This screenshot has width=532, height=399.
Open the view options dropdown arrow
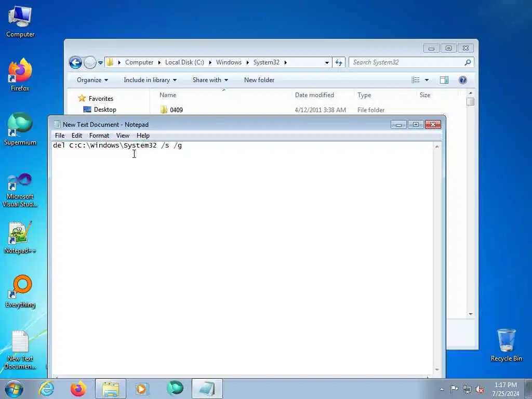point(427,80)
